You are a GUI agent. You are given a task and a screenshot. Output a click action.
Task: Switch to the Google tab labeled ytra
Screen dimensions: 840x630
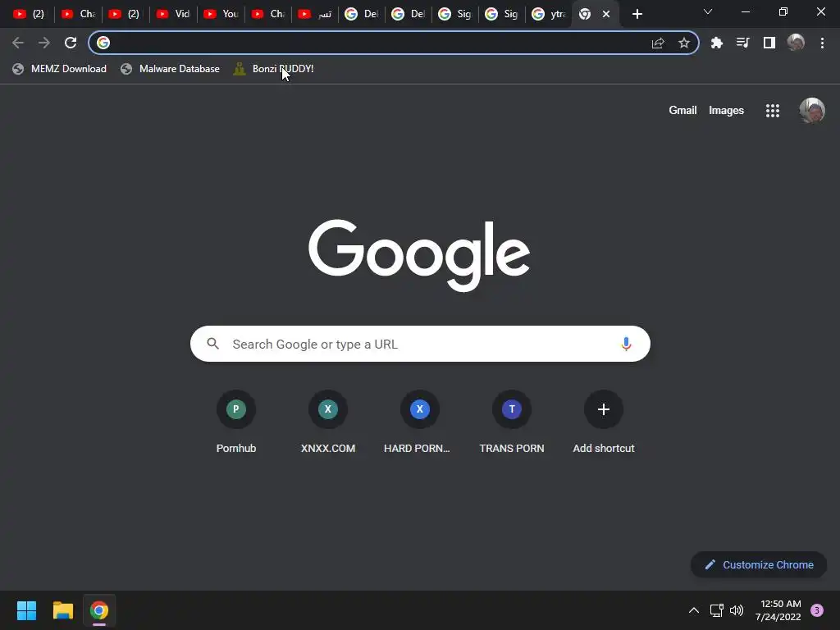pos(549,14)
